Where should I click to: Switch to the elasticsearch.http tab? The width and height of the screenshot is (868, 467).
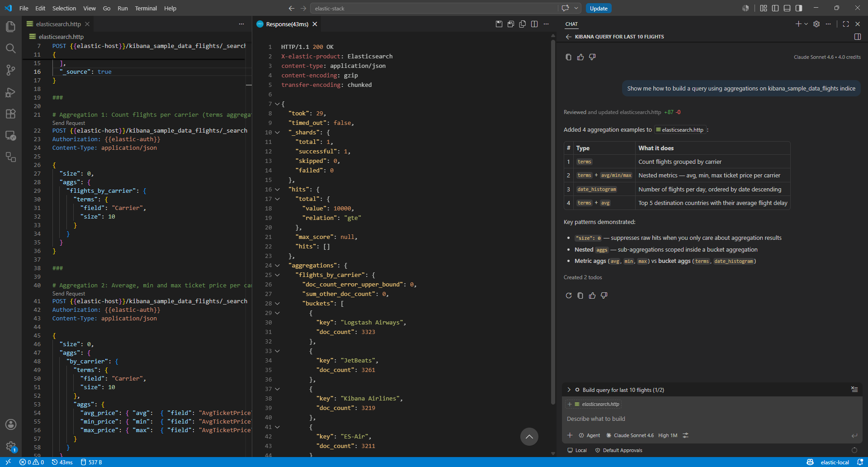(x=58, y=24)
